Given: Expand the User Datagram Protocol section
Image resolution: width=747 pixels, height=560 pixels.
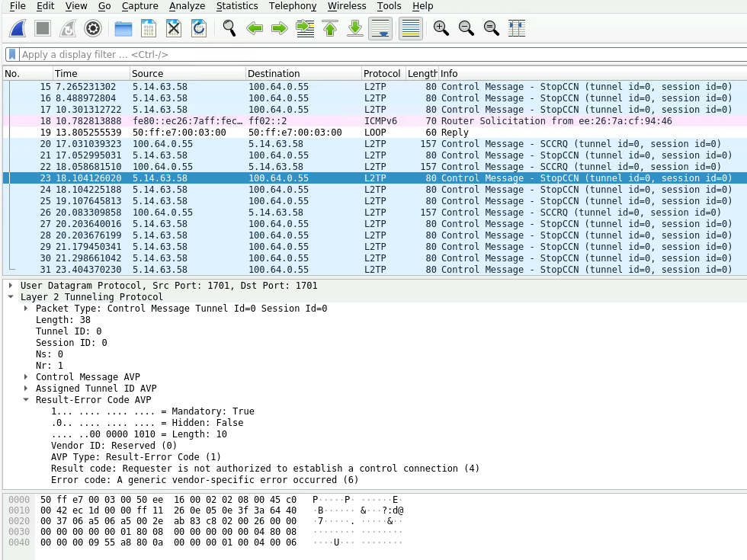Looking at the screenshot, I should click(x=11, y=286).
